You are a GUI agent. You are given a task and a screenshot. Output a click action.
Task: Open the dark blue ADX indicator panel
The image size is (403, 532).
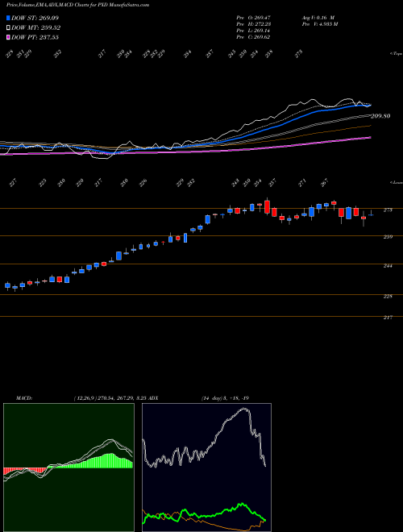point(206,468)
